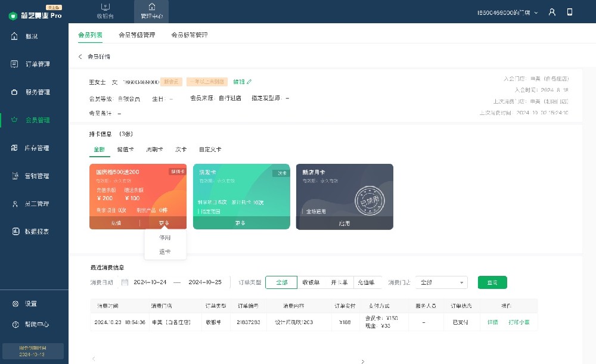Click 退卡 in the open card menu
The width and height of the screenshot is (596, 364).
tap(165, 251)
